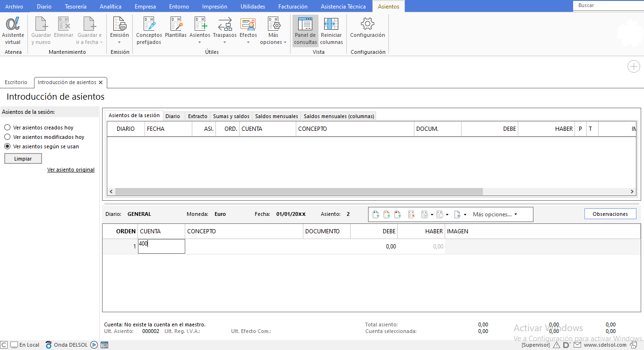This screenshot has width=644, height=350.
Task: Select Ver asientos creados hoy
Action: (7, 128)
